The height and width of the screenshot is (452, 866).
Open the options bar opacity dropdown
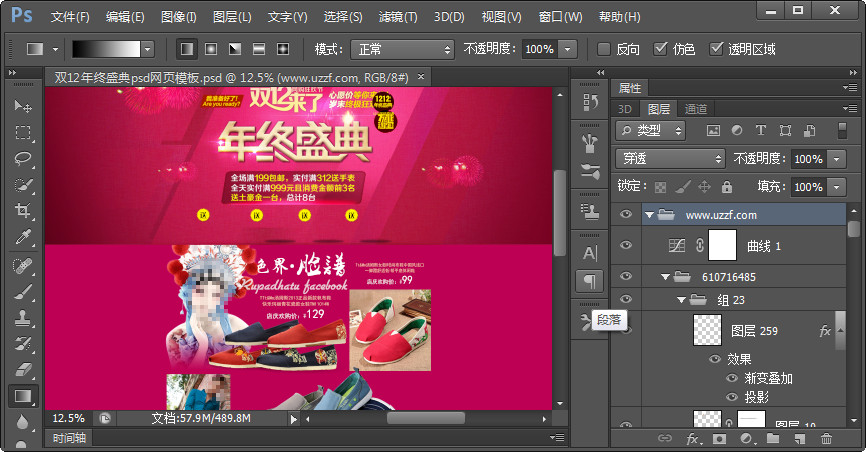568,49
